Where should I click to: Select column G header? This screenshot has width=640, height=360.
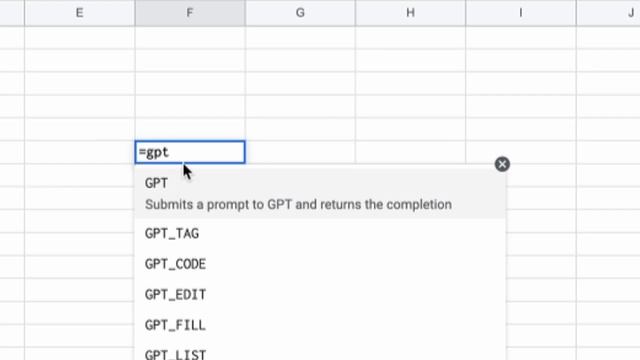tap(300, 13)
